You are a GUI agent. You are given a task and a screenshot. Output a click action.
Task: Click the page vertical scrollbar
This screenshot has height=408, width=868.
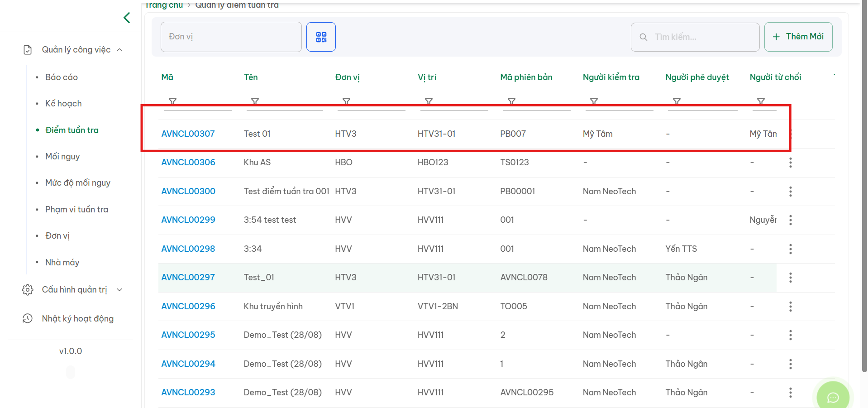click(864, 186)
